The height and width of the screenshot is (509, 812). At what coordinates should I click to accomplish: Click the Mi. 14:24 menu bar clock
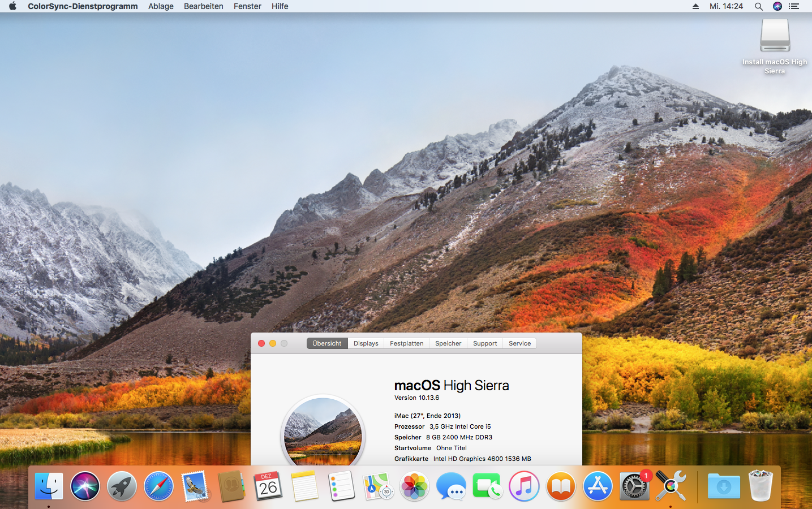coord(727,6)
